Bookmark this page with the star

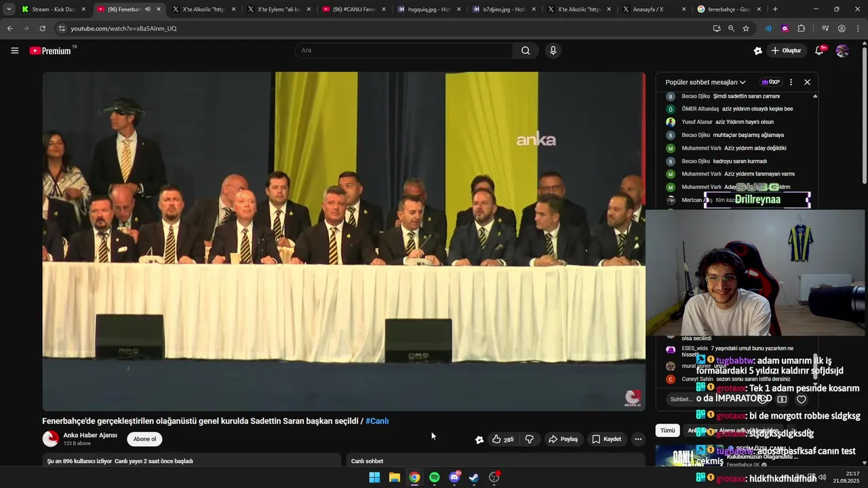(746, 28)
